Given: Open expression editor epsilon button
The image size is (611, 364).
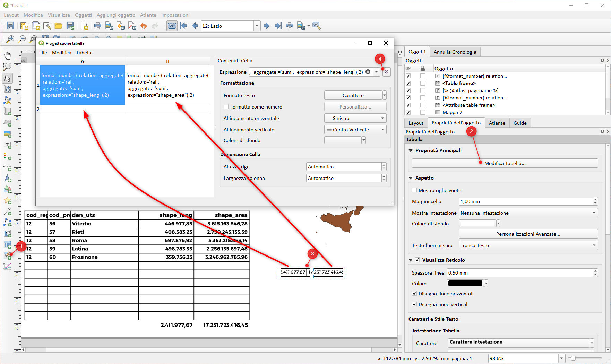Looking at the screenshot, I should 386,72.
